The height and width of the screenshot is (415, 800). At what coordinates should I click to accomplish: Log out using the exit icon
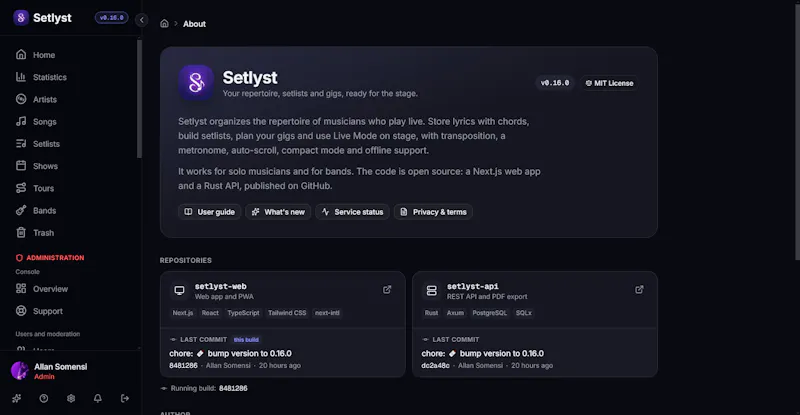point(124,398)
